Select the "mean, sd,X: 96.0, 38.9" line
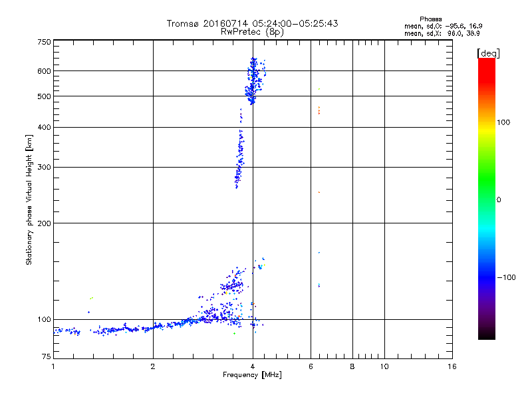532x399 pixels. (x=442, y=34)
